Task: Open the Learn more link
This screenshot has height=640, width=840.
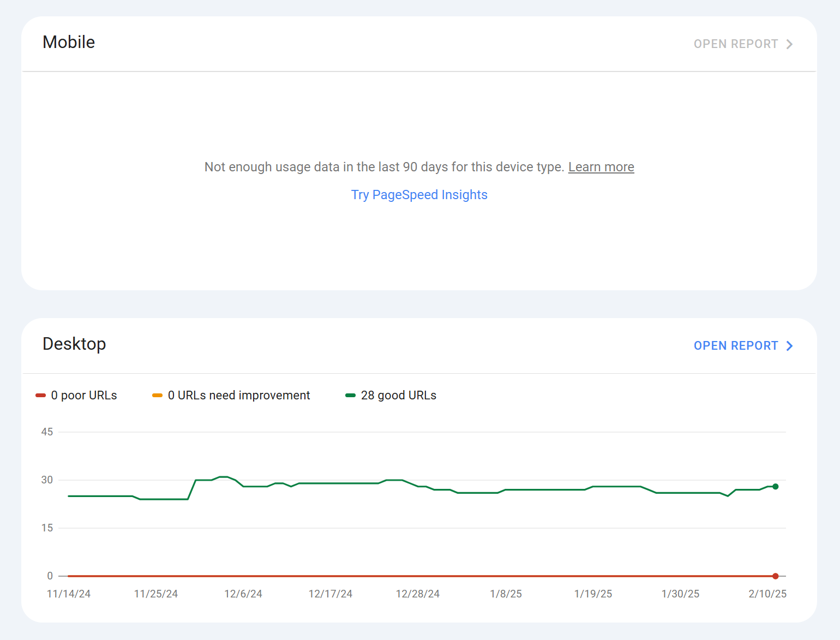Action: [601, 167]
